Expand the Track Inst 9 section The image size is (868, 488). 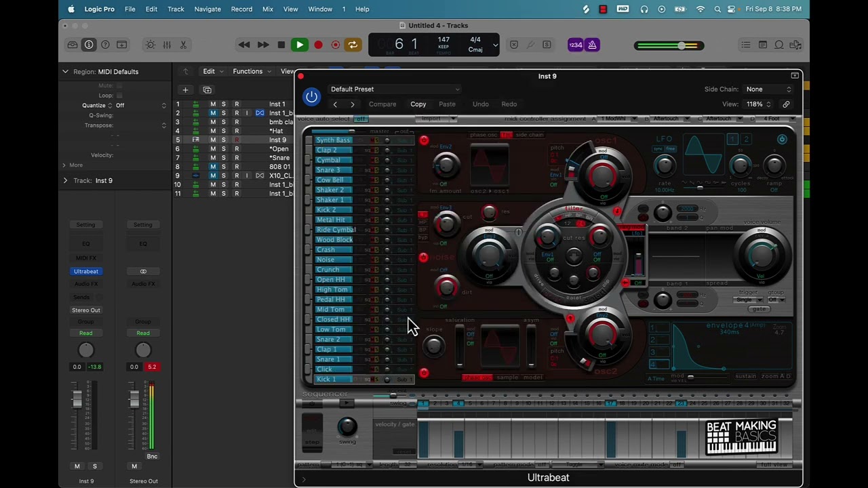coord(66,180)
